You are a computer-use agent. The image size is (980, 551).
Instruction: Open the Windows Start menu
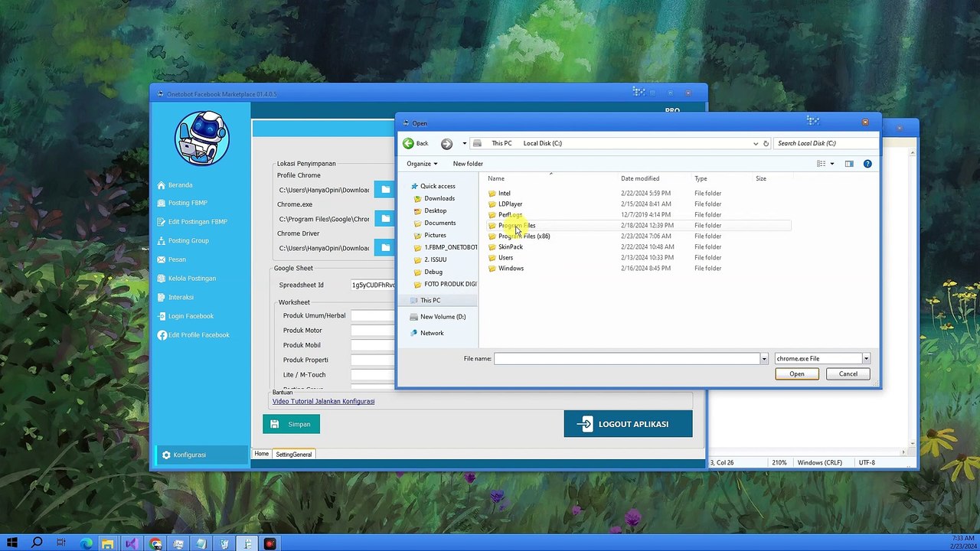pyautogui.click(x=12, y=543)
